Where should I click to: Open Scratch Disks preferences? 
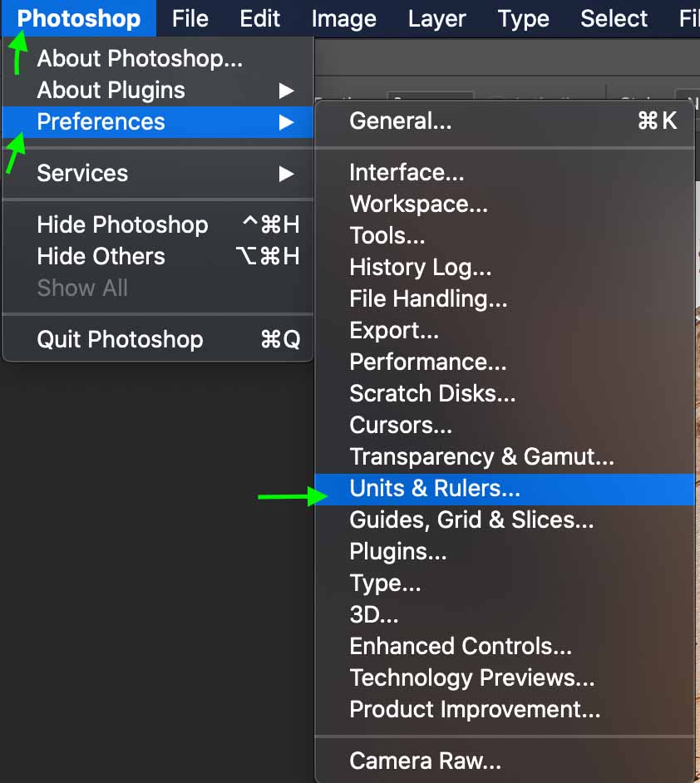505,394
